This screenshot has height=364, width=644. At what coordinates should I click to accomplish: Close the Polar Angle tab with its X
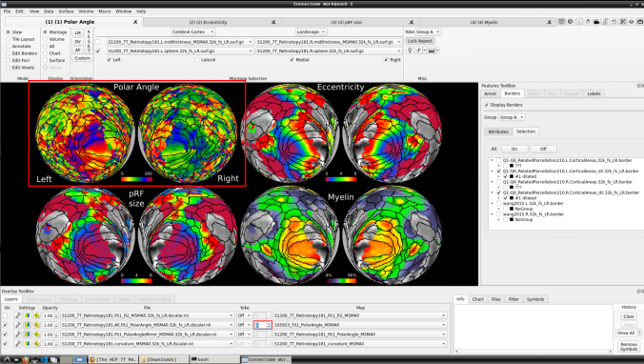[x=135, y=22]
